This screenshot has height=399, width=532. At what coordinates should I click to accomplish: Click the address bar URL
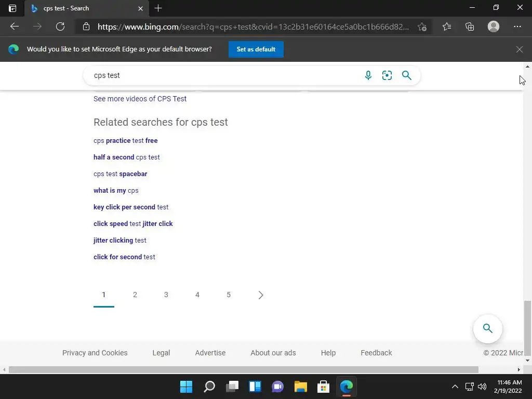[253, 27]
